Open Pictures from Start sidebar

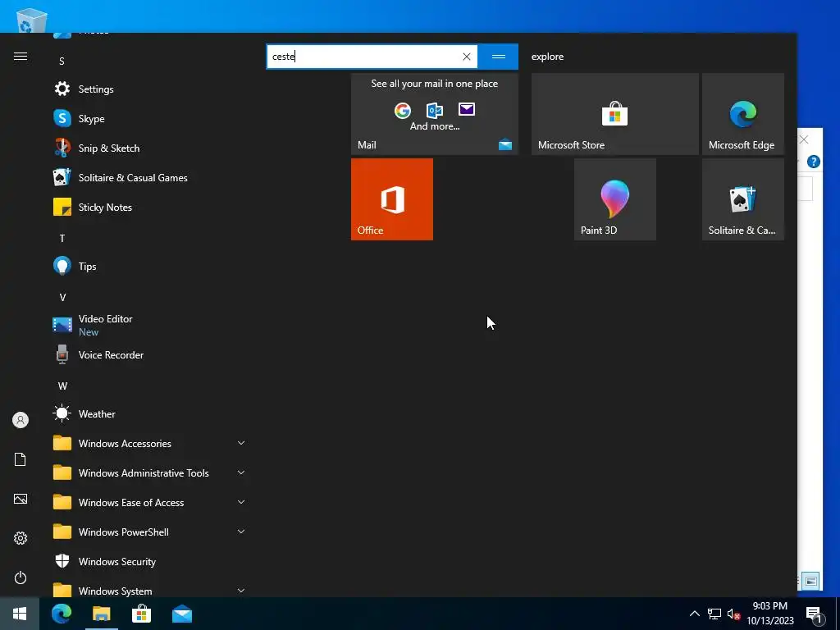click(x=21, y=499)
